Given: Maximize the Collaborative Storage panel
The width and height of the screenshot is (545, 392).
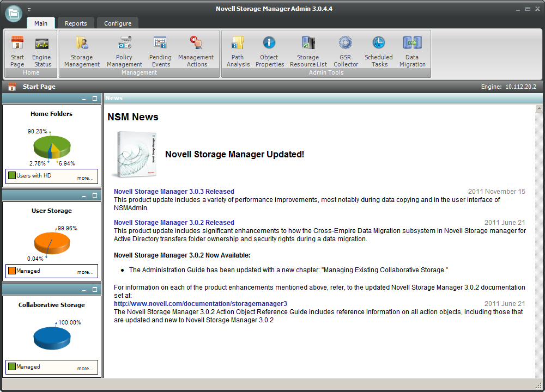Looking at the screenshot, I should click(94, 289).
